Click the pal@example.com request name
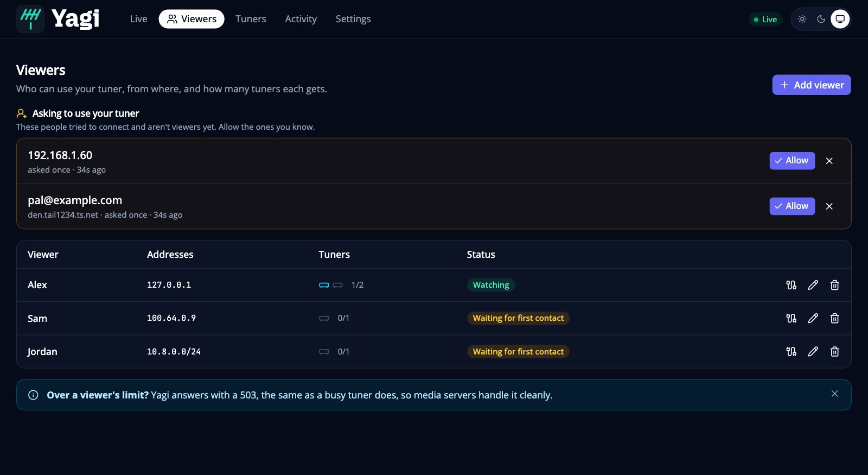 coord(75,200)
